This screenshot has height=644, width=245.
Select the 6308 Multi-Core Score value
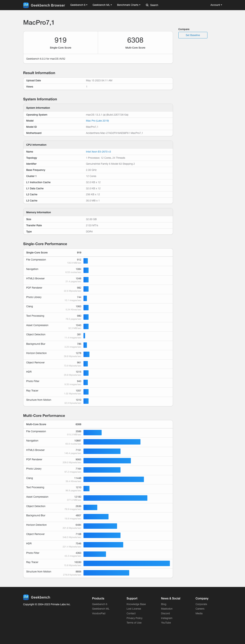[135, 40]
